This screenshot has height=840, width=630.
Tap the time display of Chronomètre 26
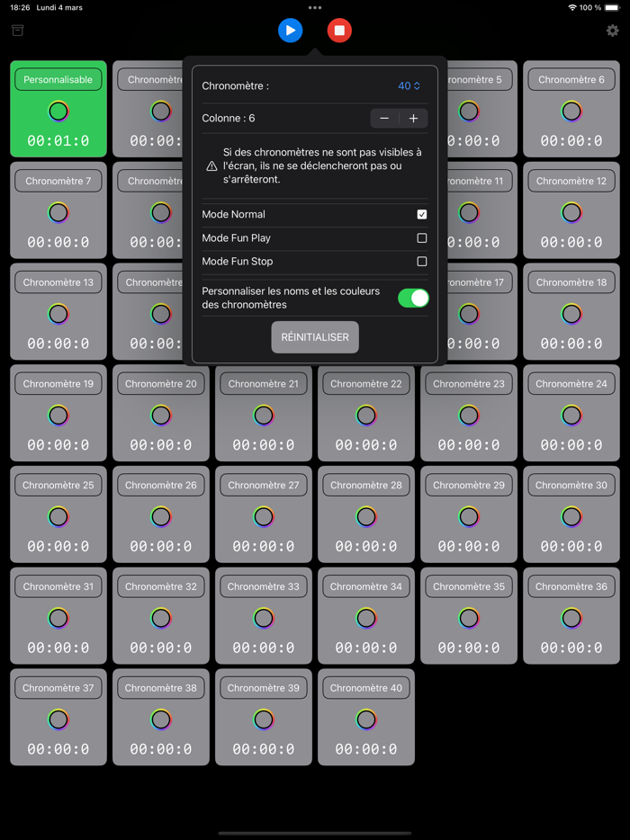(x=161, y=546)
